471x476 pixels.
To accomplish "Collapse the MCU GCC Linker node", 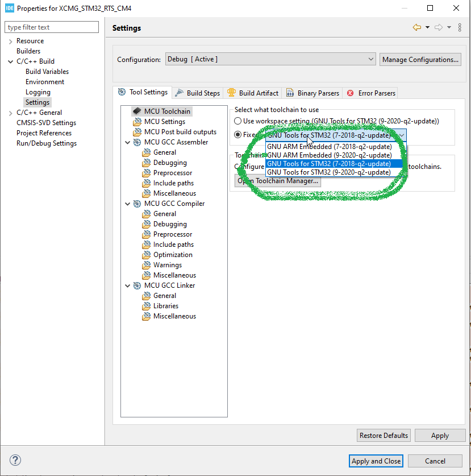I will coord(128,285).
